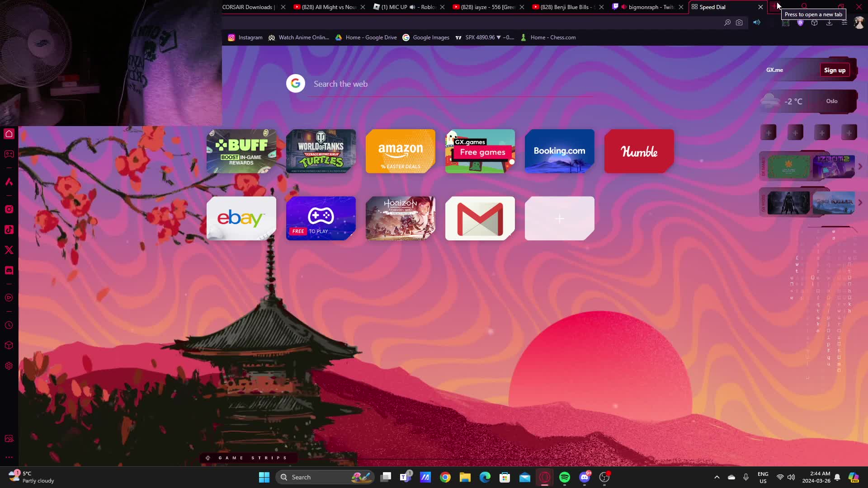Open the Oslo weather widget
This screenshot has width=868, height=488.
(808, 101)
